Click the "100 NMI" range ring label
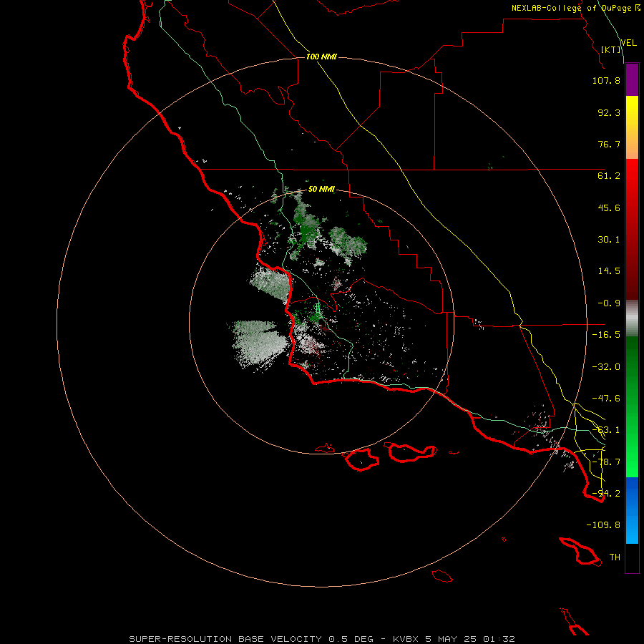 click(x=321, y=57)
